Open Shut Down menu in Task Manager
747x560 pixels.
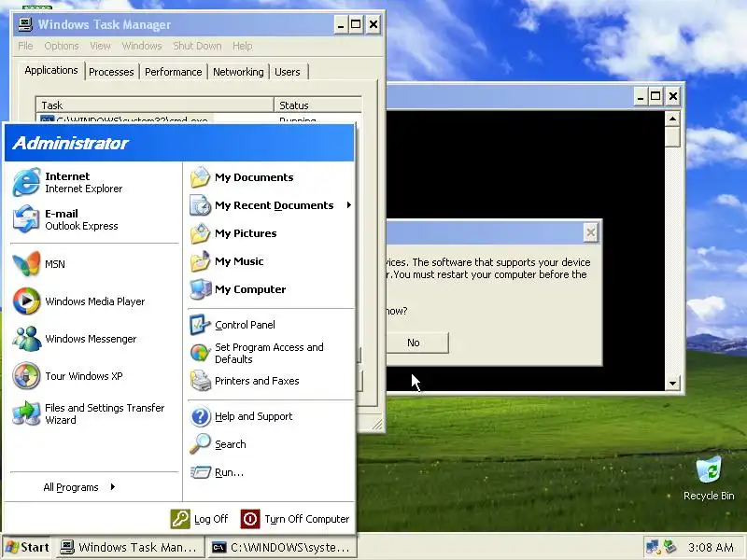pos(197,46)
